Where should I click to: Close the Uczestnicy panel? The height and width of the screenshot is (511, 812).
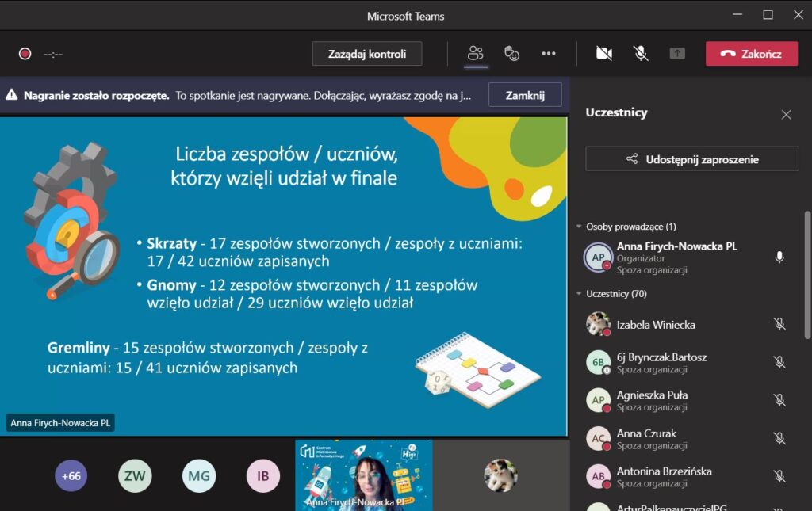pos(786,115)
